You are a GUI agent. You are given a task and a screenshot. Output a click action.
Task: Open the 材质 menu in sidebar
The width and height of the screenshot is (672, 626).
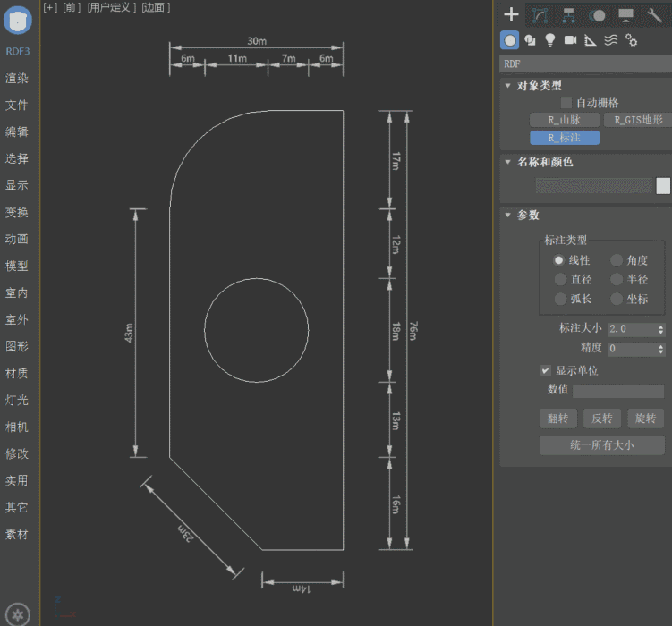tap(17, 373)
